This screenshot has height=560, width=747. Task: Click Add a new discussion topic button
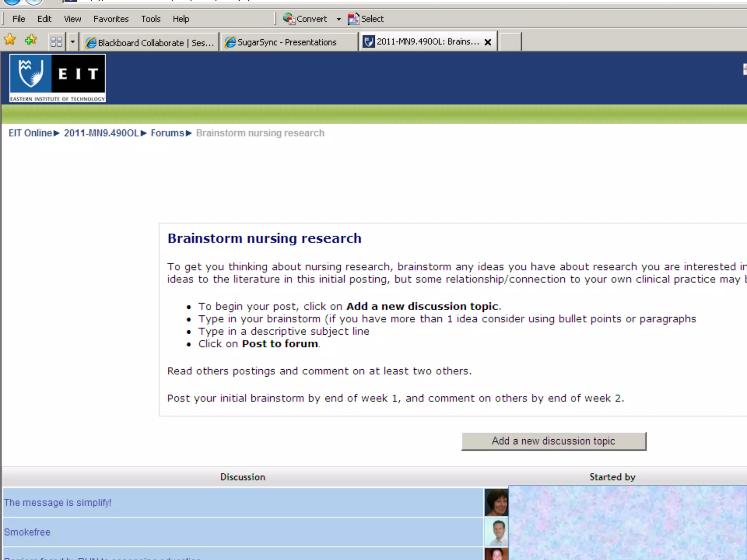(x=553, y=441)
